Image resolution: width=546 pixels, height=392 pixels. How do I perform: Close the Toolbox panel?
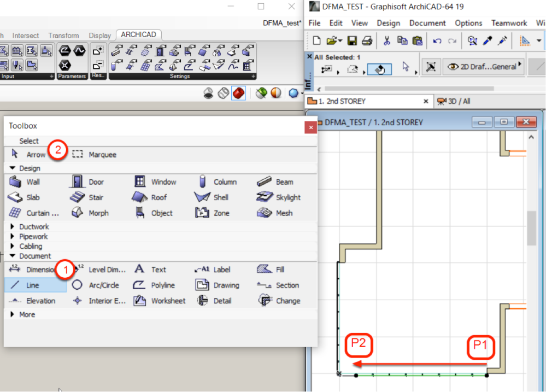point(310,127)
